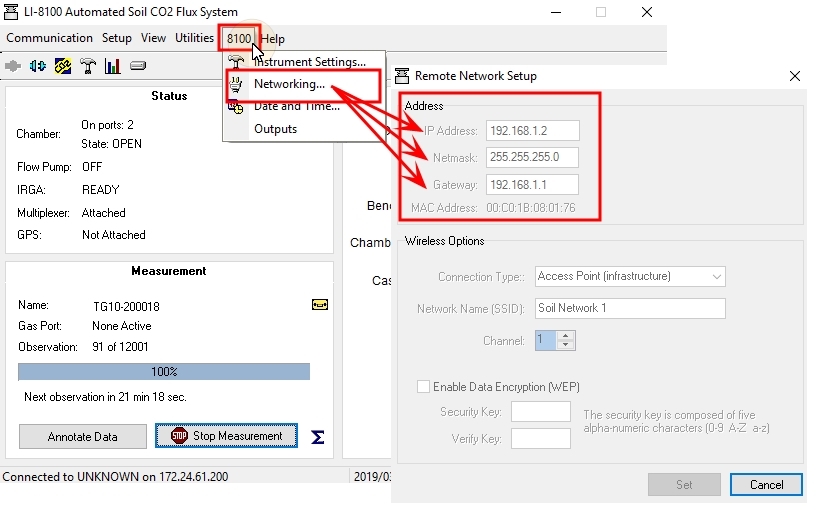The height and width of the screenshot is (513, 817).
Task: Click the observation count '91 of 12001'
Action: pos(120,347)
